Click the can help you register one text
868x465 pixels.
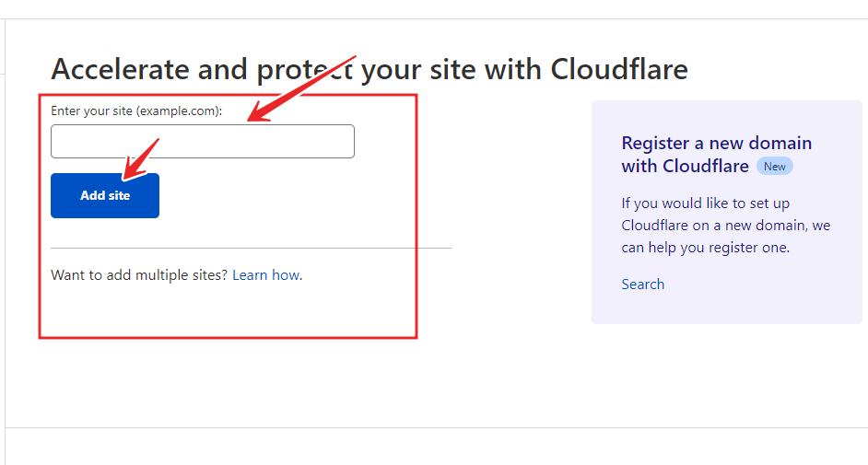point(705,247)
